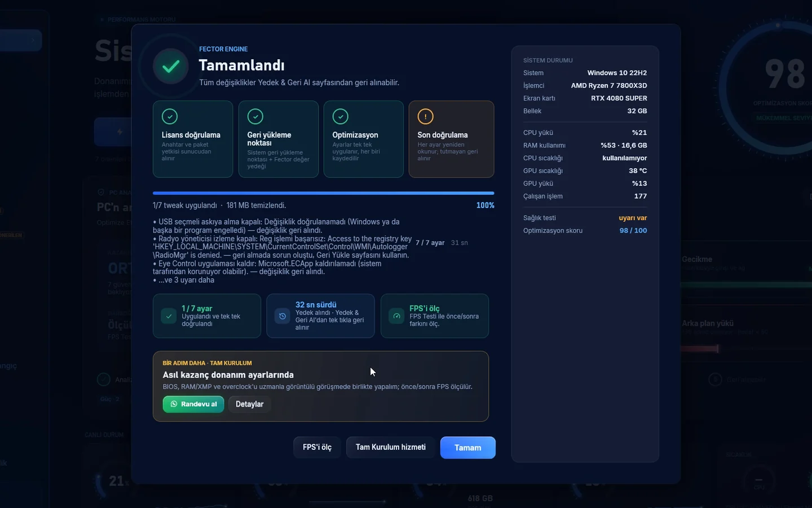Click the "AMD Ryzen 7 7800X3D" processor value
Screen dimensions: 812x508
[x=609, y=86]
